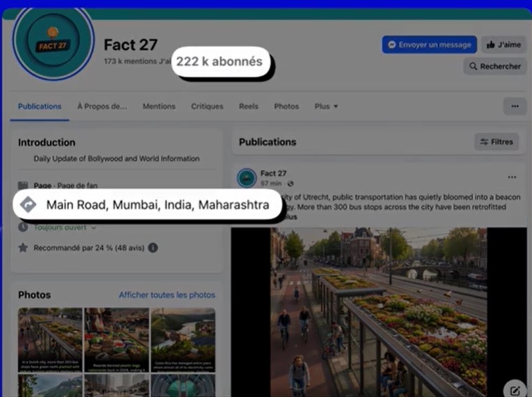
Task: Select the Critiques tab
Action: tap(207, 106)
